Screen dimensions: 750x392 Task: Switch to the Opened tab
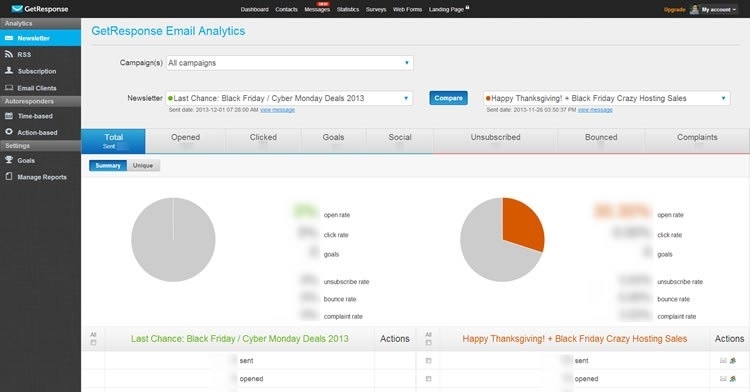tap(186, 141)
